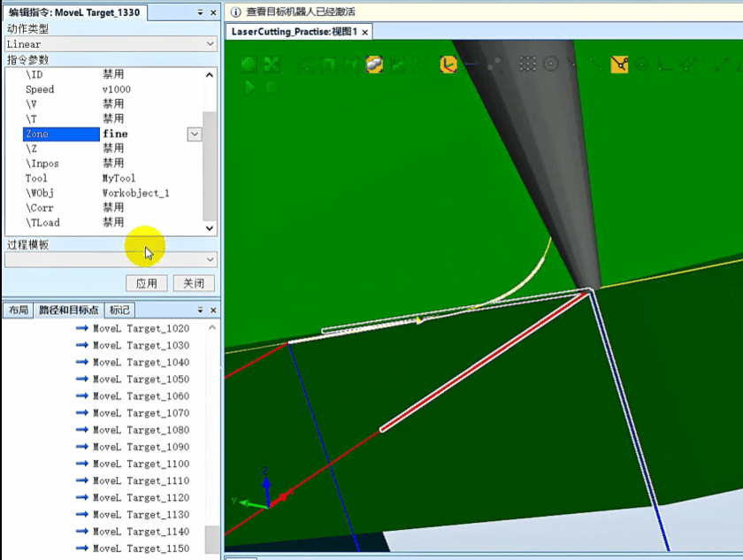Viewport: 743px width, 560px height.
Task: Open the Zone value fine dropdown arrow
Action: point(195,134)
